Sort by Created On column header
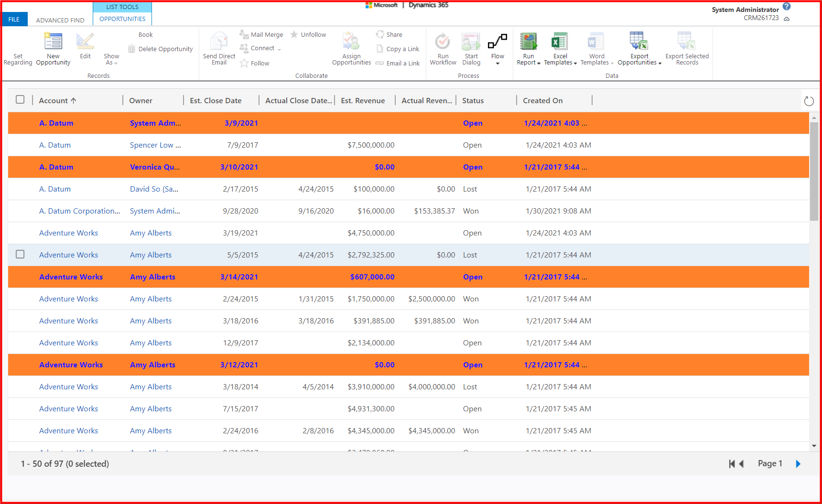The image size is (822, 504). point(542,100)
